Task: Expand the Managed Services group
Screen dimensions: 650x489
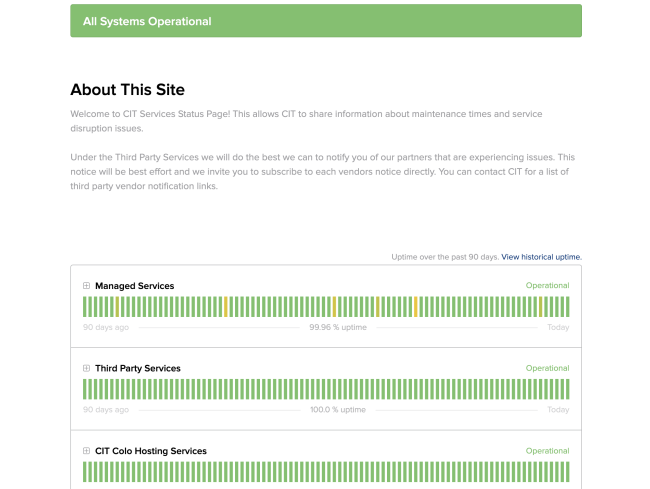Action: (x=86, y=286)
